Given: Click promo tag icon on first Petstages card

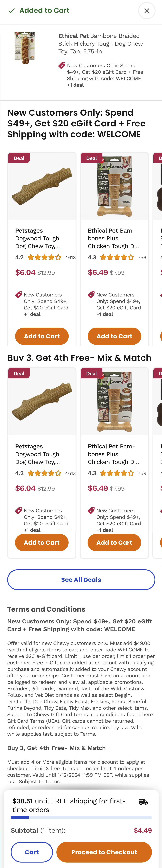Looking at the screenshot, I should (19, 295).
